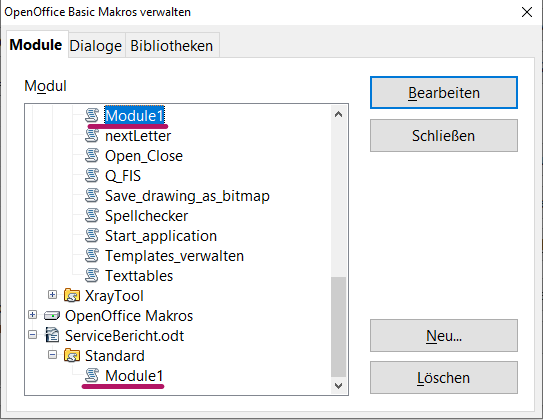
Task: Click the ServiceBericht.odt document icon
Action: [52, 336]
